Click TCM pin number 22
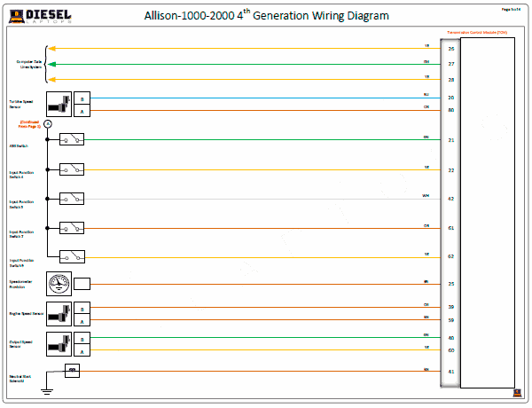The height and width of the screenshot is (408, 532). pyautogui.click(x=451, y=170)
